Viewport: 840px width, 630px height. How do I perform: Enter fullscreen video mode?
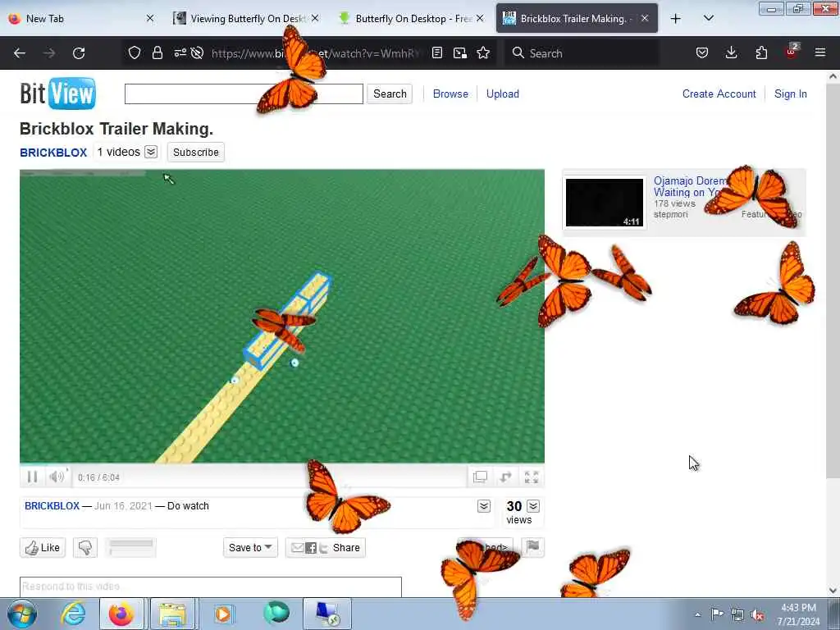click(x=531, y=477)
